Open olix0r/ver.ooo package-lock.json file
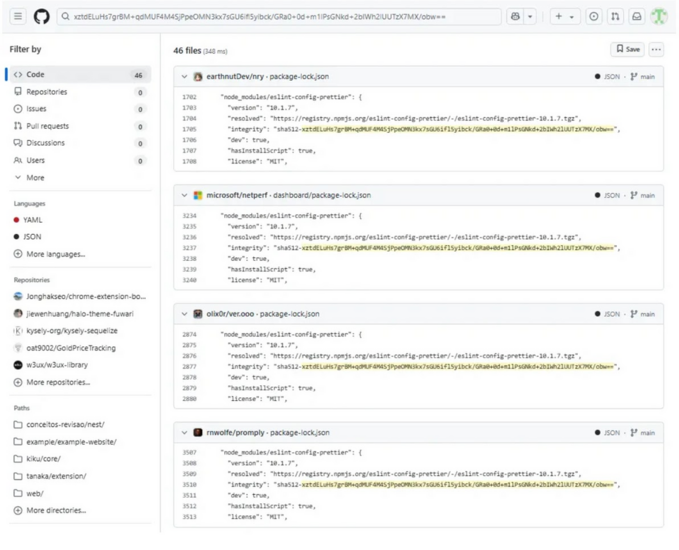This screenshot has width=679, height=550. (x=263, y=314)
